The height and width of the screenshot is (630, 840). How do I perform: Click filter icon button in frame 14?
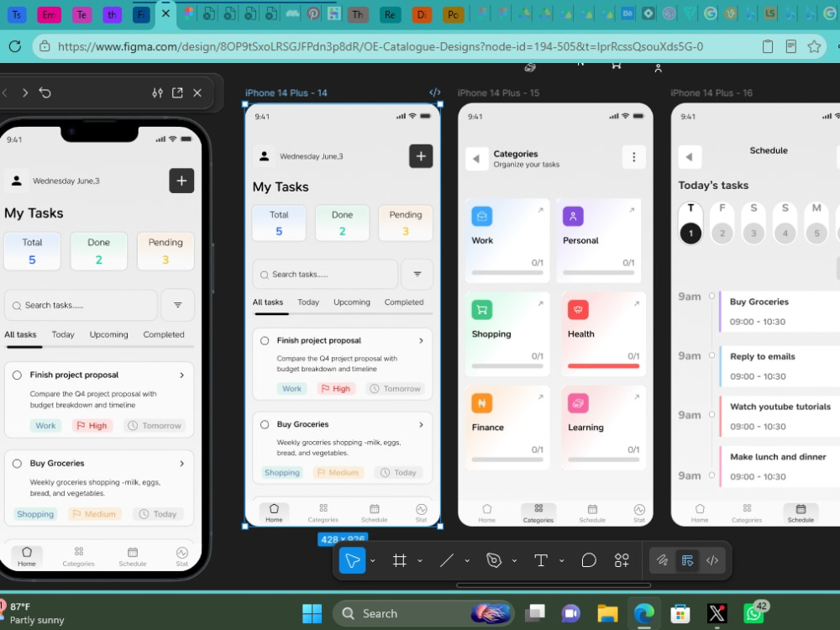(417, 274)
